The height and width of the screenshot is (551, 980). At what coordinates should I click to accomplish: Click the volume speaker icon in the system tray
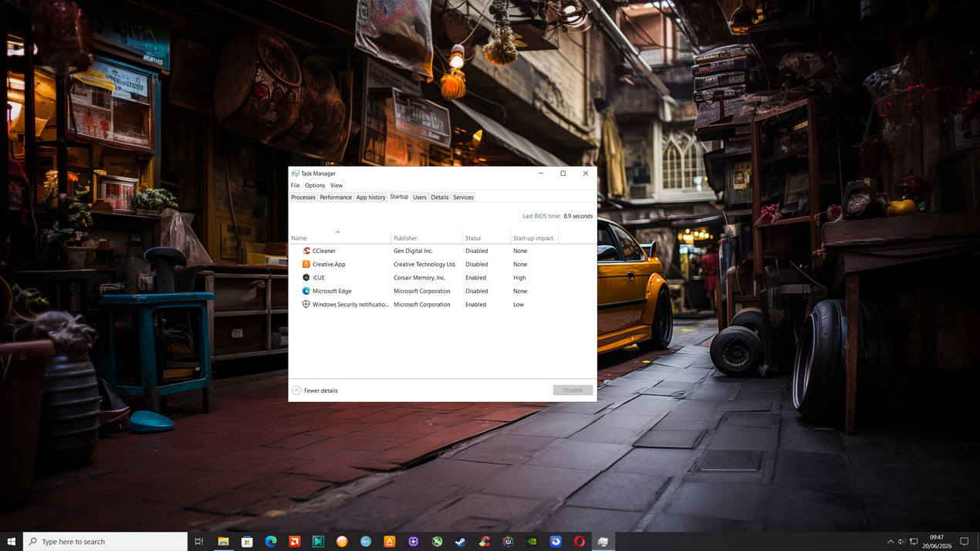[x=902, y=542]
